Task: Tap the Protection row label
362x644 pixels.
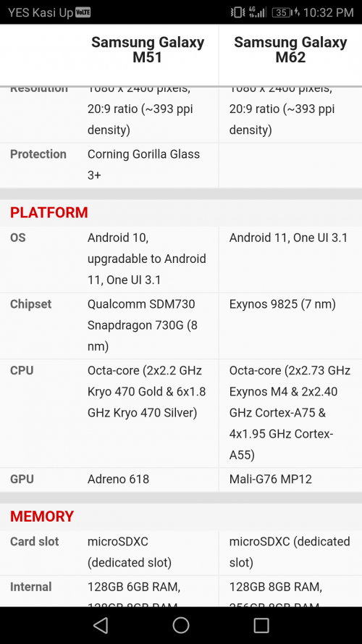Action: pyautogui.click(x=38, y=154)
